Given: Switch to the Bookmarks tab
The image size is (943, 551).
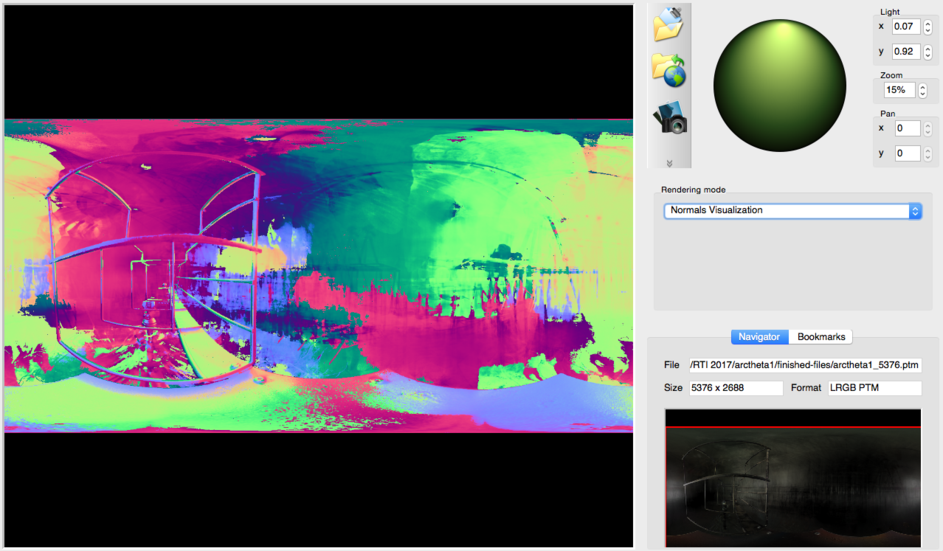Looking at the screenshot, I should pyautogui.click(x=821, y=337).
